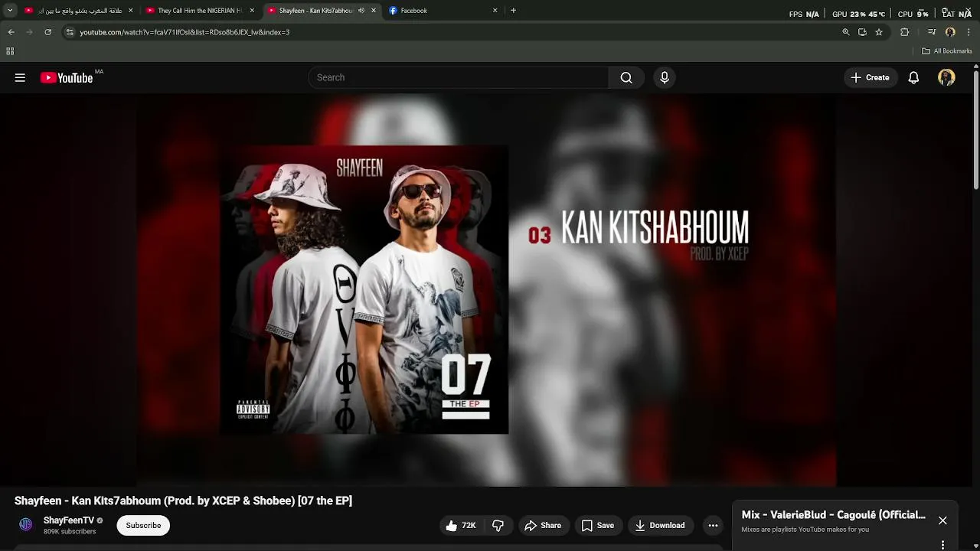
Task: Open All Bookmarks folder
Action: coord(947,51)
